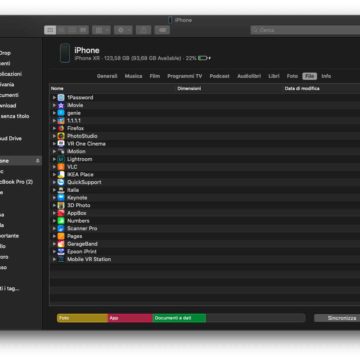Click the Pages app icon
Image resolution: width=360 pixels, height=360 pixels.
61,236
